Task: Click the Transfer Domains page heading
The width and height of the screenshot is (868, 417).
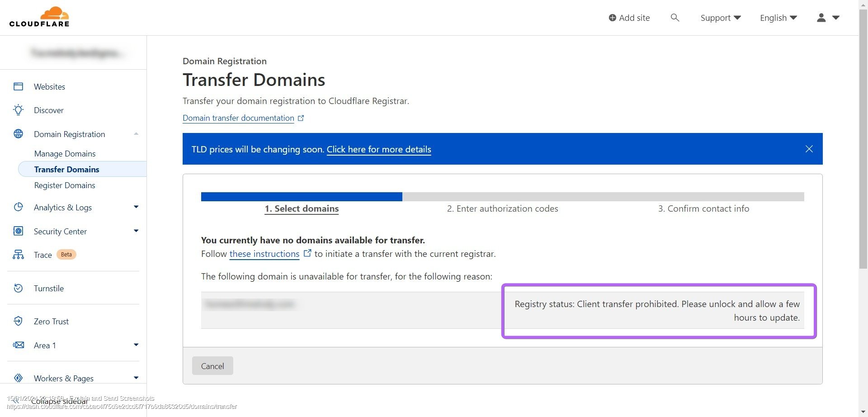Action: 254,80
